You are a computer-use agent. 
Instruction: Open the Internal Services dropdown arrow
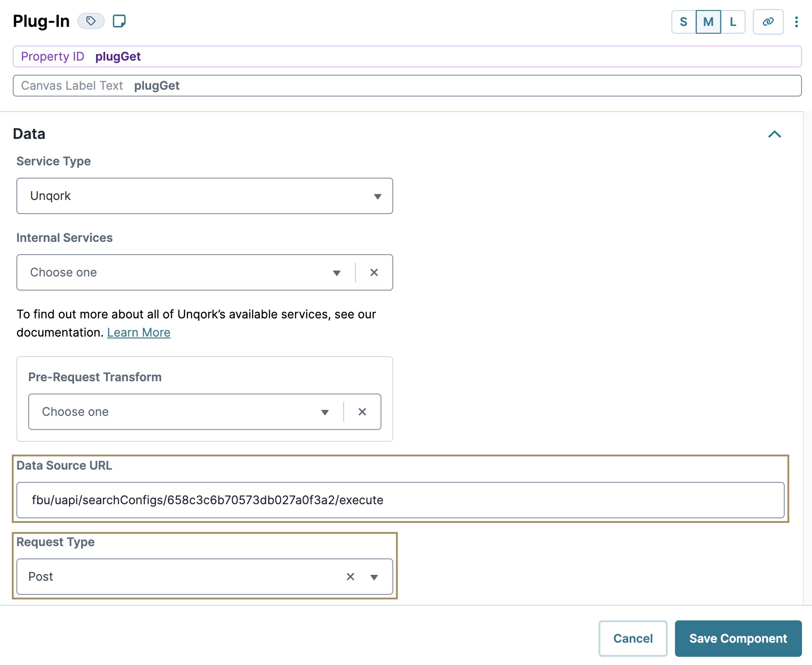click(x=337, y=273)
